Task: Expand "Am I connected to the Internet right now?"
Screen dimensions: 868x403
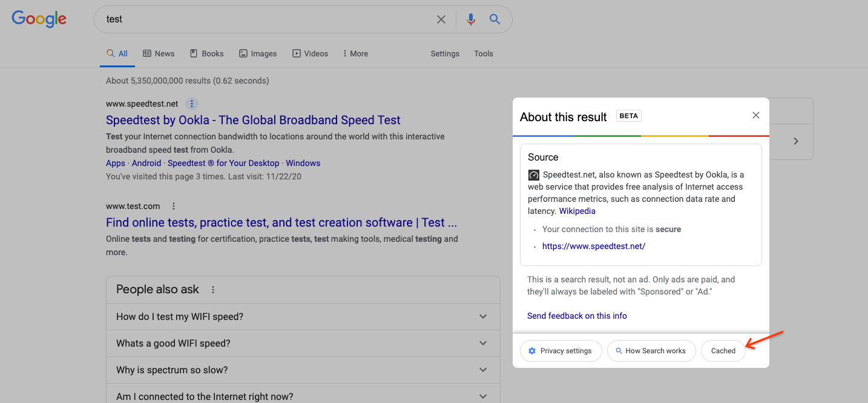Action: tap(482, 396)
